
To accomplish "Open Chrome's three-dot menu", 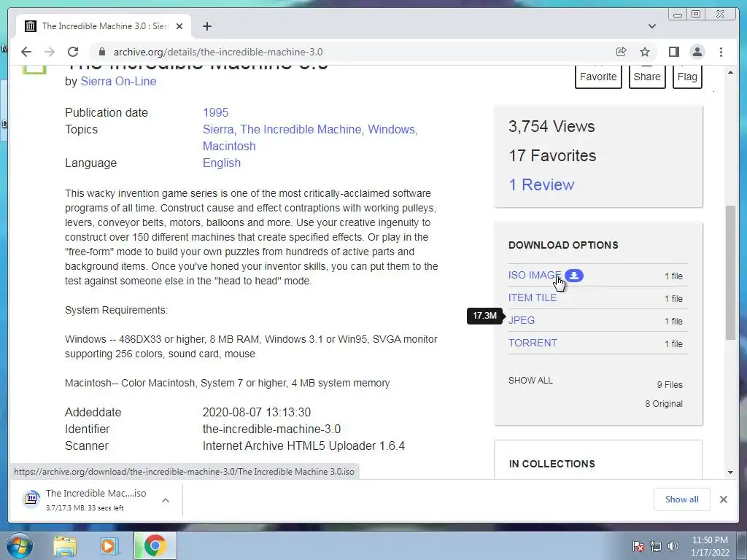I will (x=721, y=52).
